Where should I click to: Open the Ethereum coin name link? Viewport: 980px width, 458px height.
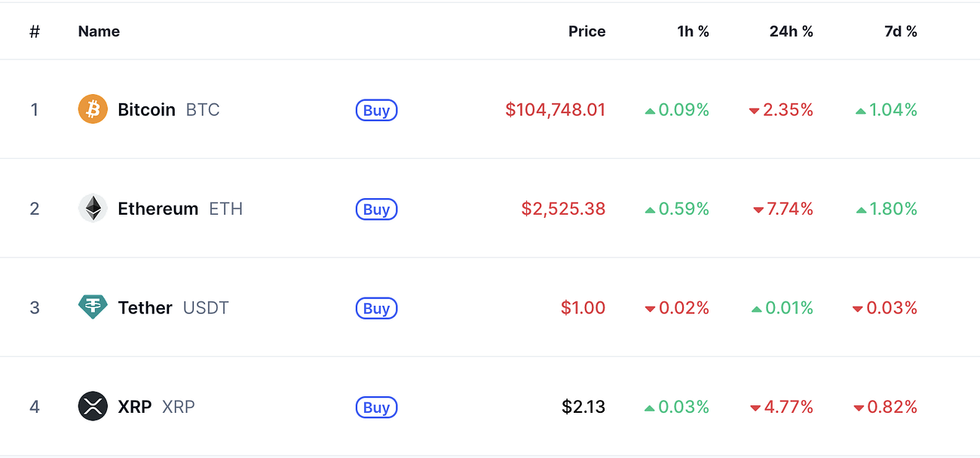158,209
